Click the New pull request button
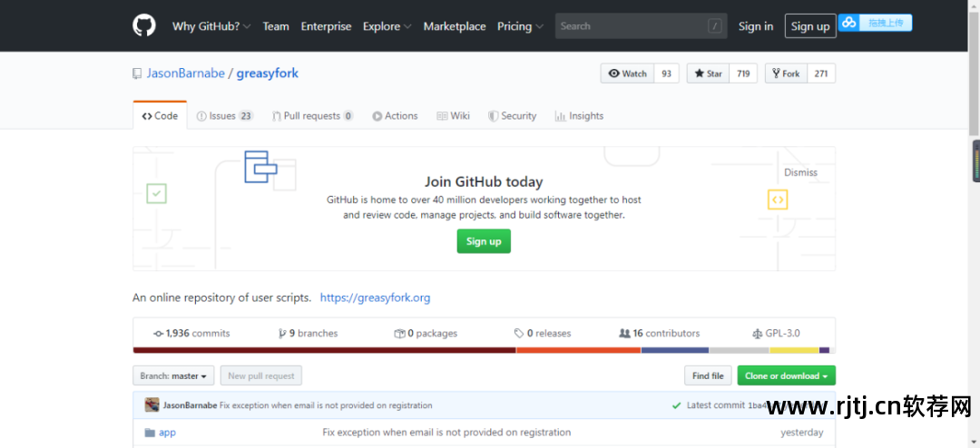 click(261, 375)
